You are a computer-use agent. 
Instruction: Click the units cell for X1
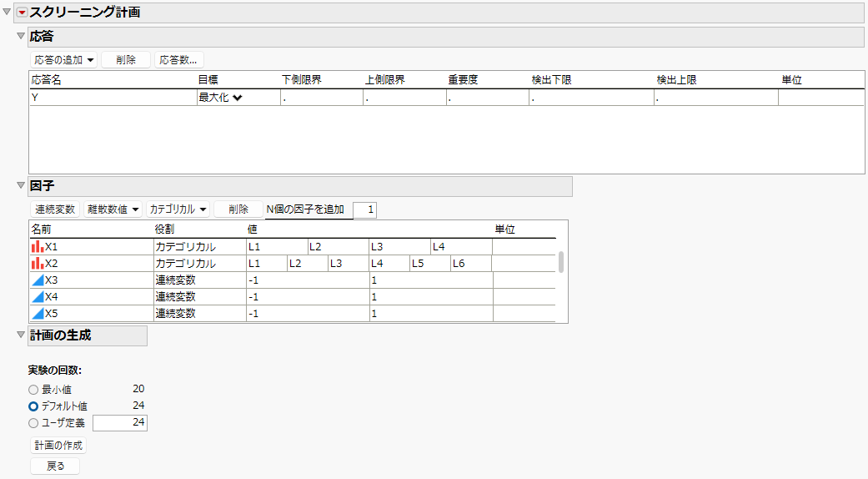pos(524,246)
